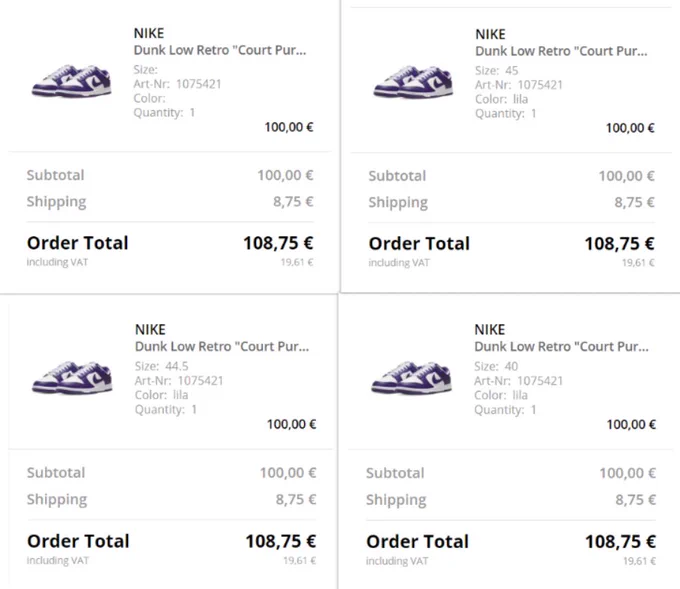Screen dimensions: 680x589
Task: Click the NIKE brand name above size 40 item
Action: pyautogui.click(x=490, y=330)
